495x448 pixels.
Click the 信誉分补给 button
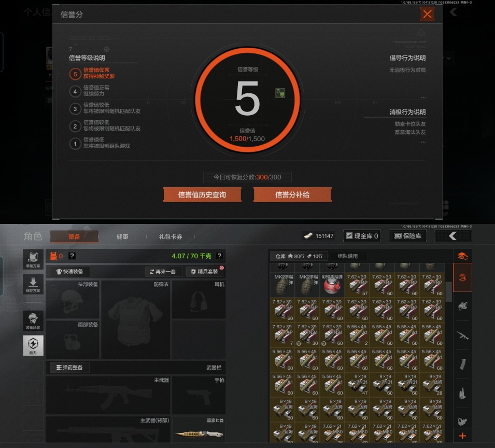(292, 195)
